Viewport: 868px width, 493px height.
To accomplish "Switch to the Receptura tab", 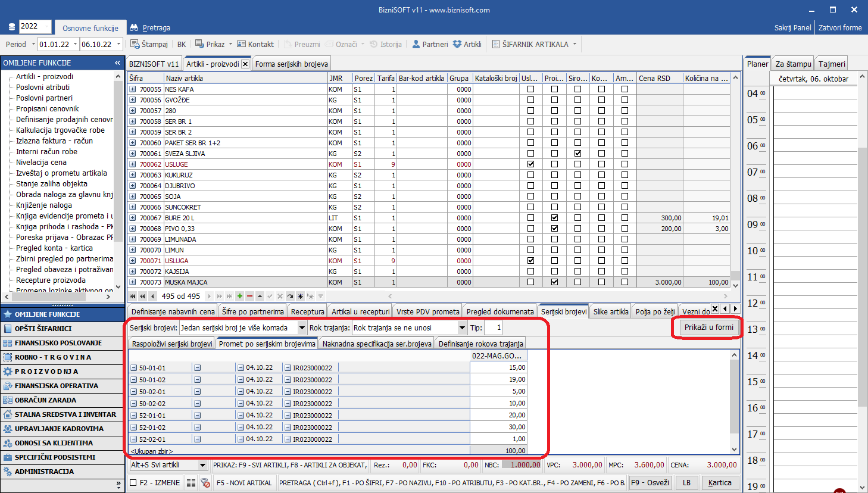I will [307, 311].
